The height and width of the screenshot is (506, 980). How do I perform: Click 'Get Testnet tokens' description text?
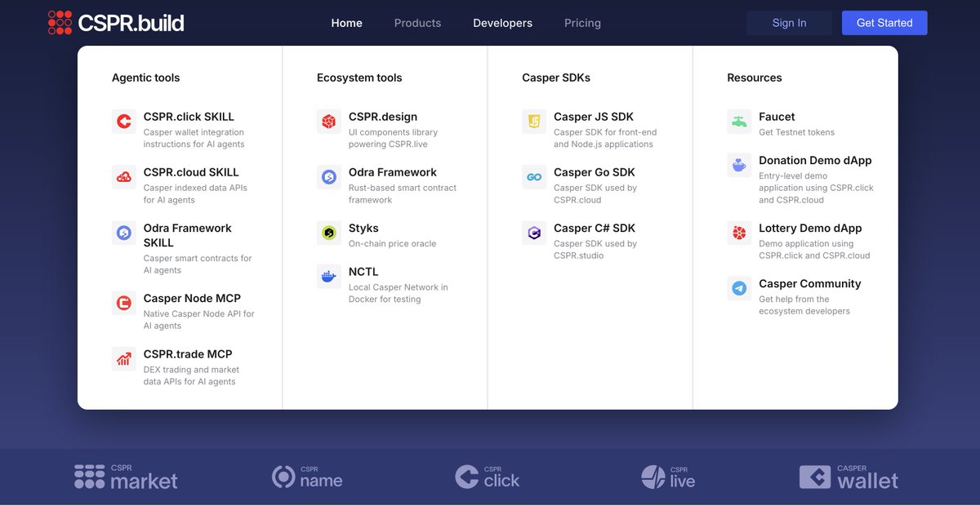(x=796, y=132)
